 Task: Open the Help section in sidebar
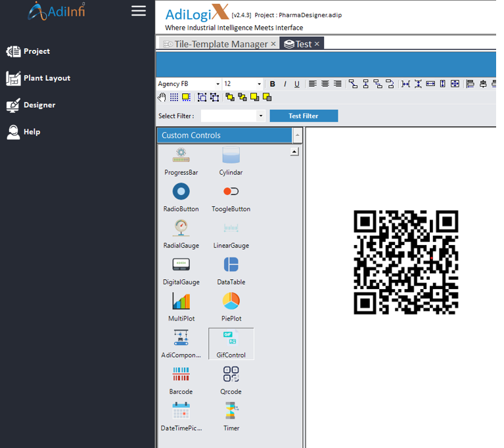pos(23,132)
